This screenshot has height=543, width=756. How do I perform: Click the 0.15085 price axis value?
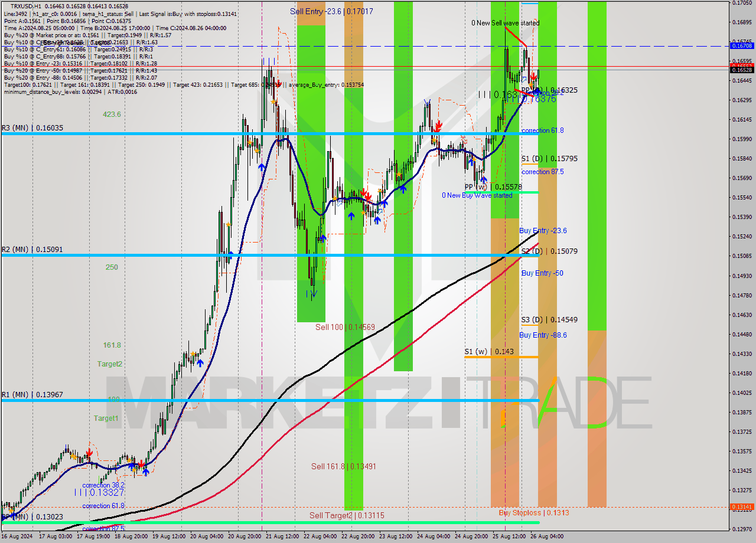tap(742, 256)
